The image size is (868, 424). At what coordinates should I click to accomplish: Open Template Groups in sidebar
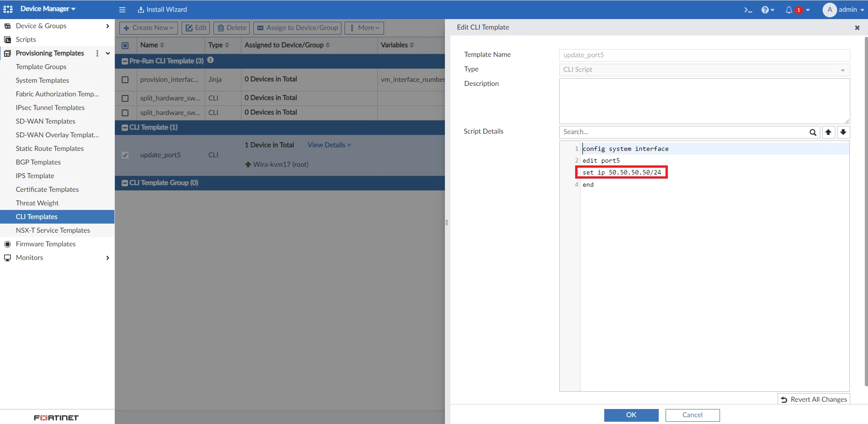point(41,67)
